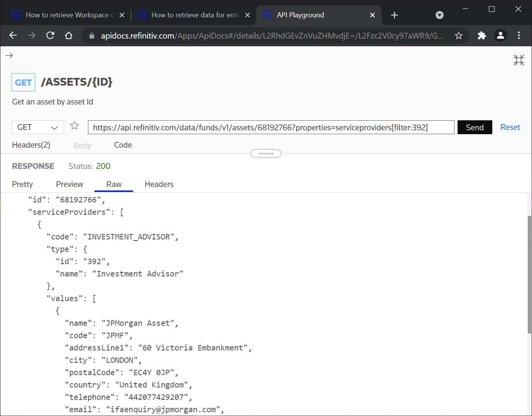Image resolution: width=532 pixels, height=416 pixels.
Task: Click the browser address bar URL
Action: 272,36
